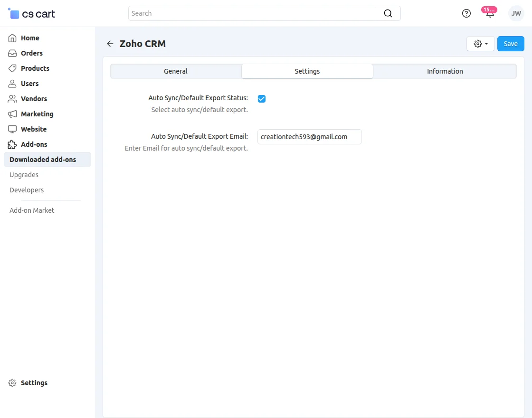Screen dimensions: 532x418
Task: Open the gear actions dropdown
Action: 481,44
